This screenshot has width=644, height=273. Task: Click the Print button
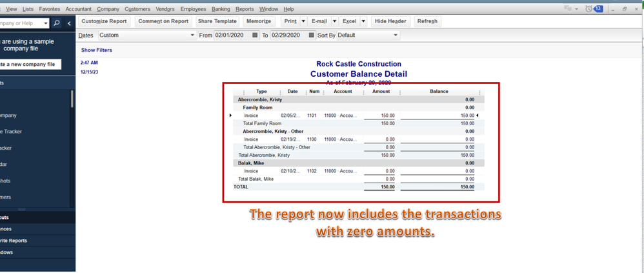[x=290, y=21]
